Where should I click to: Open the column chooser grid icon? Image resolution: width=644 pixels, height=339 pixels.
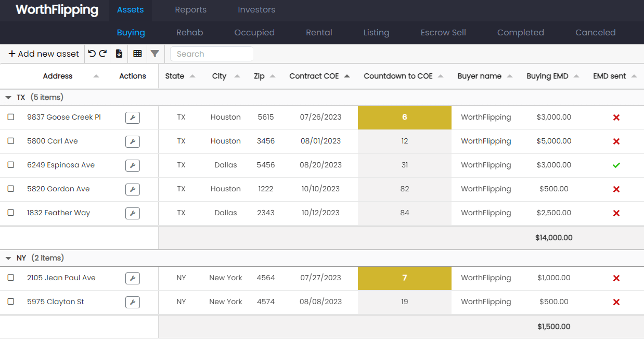[x=137, y=54]
